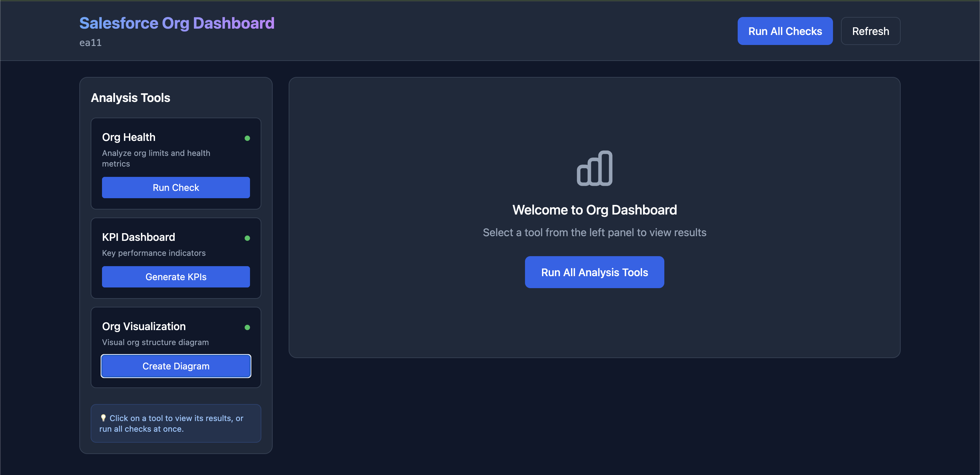Select the KPI Dashboard card title
Screen dimensions: 980x475
(x=138, y=237)
